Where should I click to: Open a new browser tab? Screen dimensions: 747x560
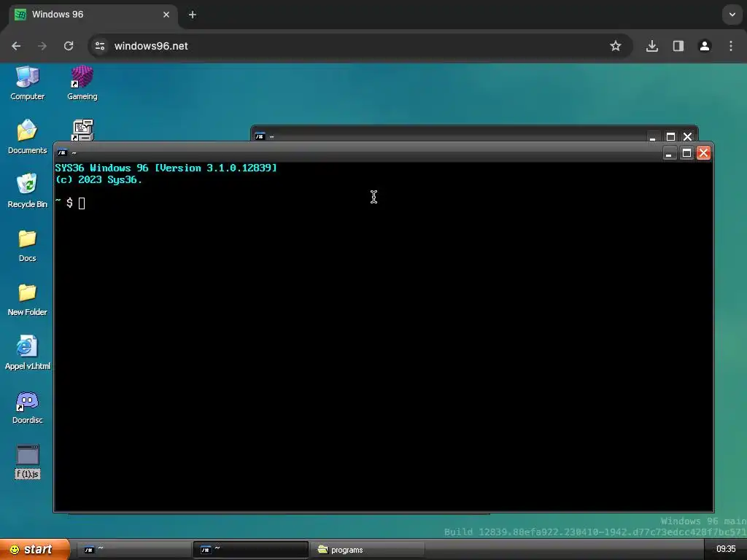(x=193, y=15)
